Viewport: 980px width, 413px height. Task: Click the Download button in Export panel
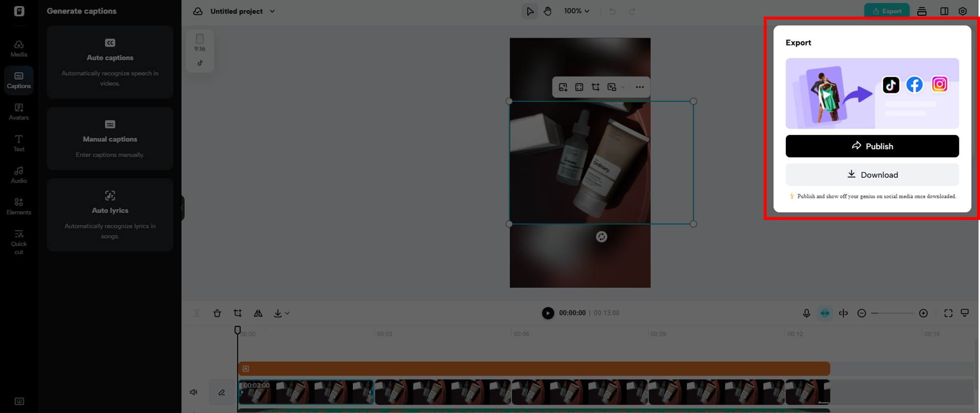(872, 174)
